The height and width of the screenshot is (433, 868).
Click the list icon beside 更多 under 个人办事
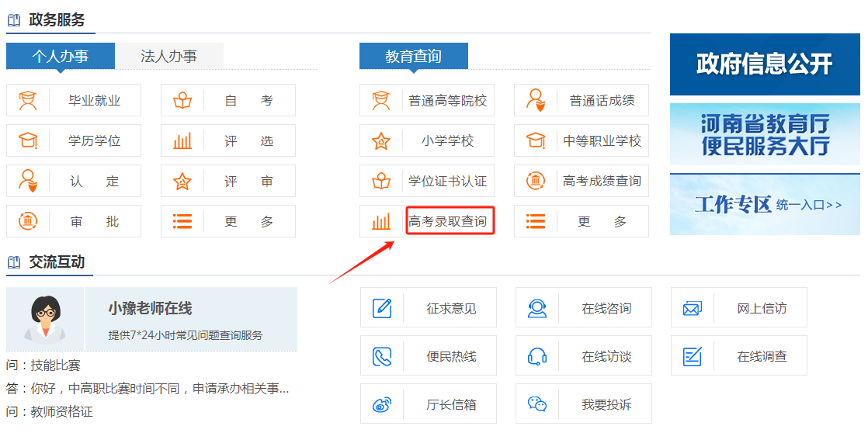coord(182,221)
